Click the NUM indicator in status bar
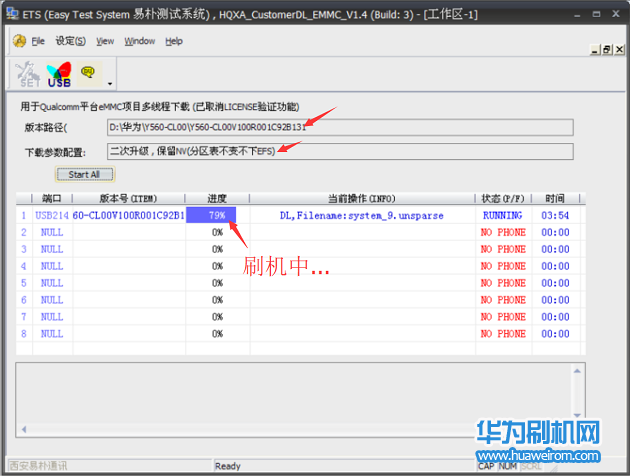 tap(507, 466)
